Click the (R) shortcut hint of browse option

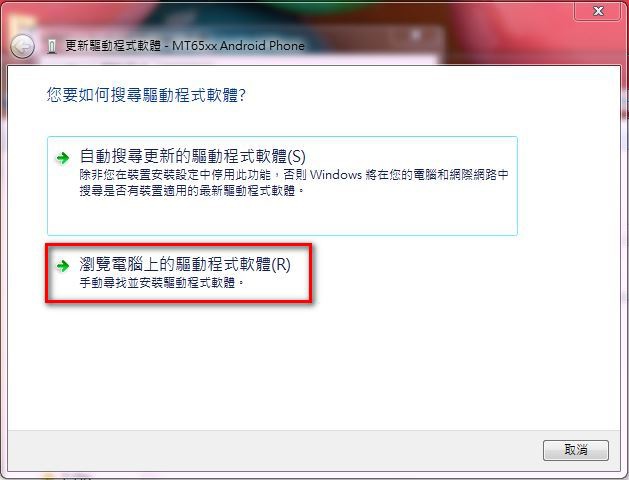281,265
